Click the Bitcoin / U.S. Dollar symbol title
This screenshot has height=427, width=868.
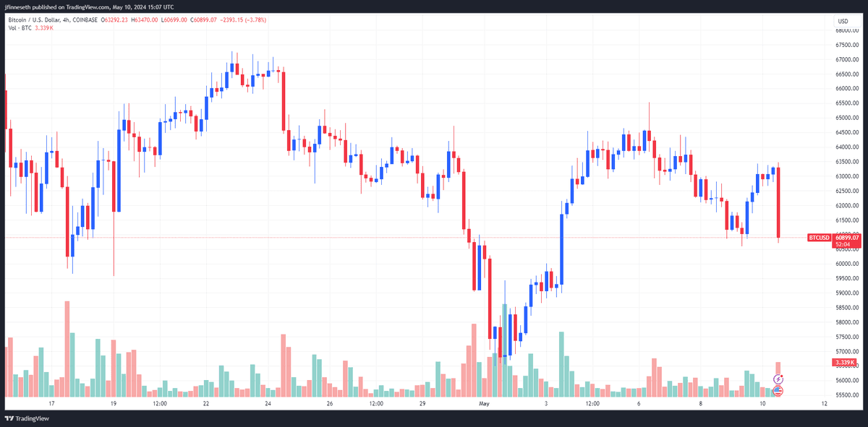pyautogui.click(x=35, y=20)
